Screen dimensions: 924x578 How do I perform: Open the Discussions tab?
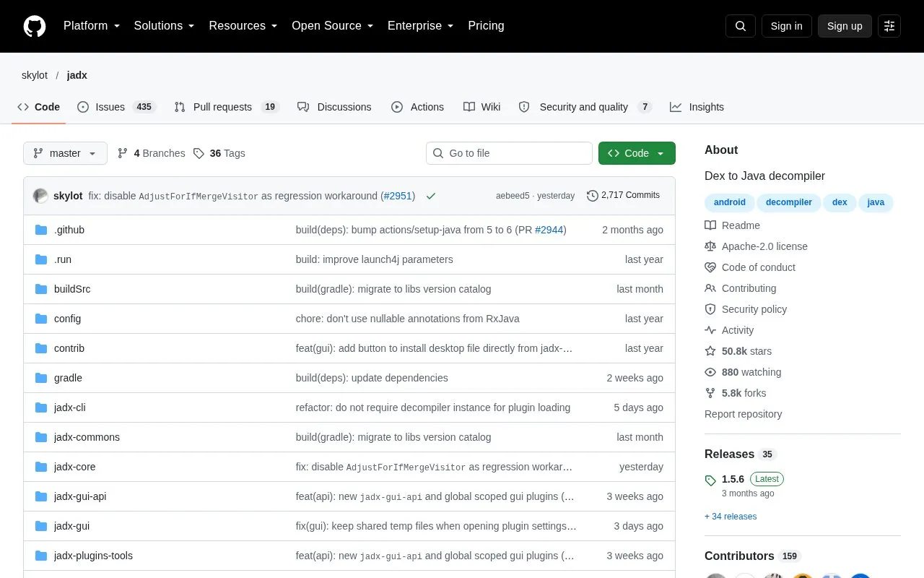tap(334, 107)
